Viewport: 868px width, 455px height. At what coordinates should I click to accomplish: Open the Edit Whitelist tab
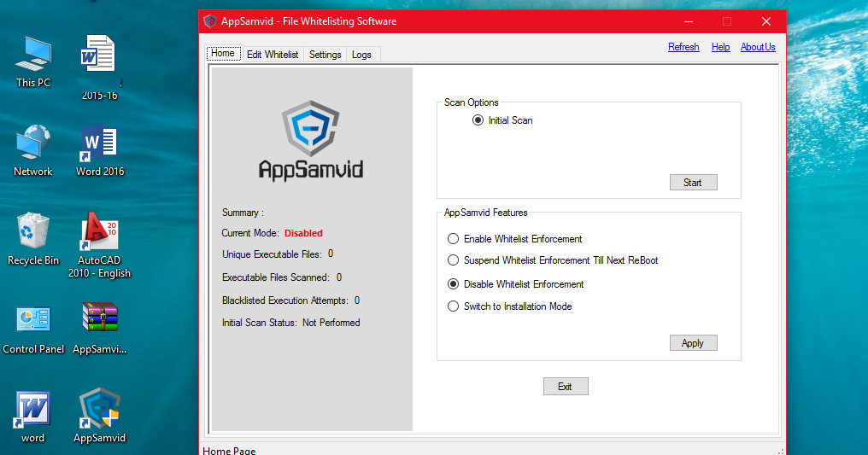[273, 54]
